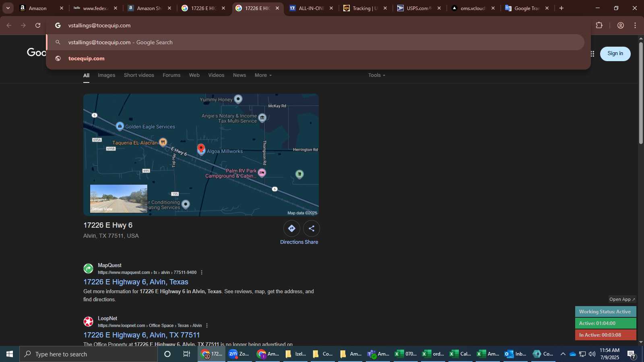This screenshot has height=362, width=644.
Task: Click Yummy Honey map marker
Action: tap(238, 99)
